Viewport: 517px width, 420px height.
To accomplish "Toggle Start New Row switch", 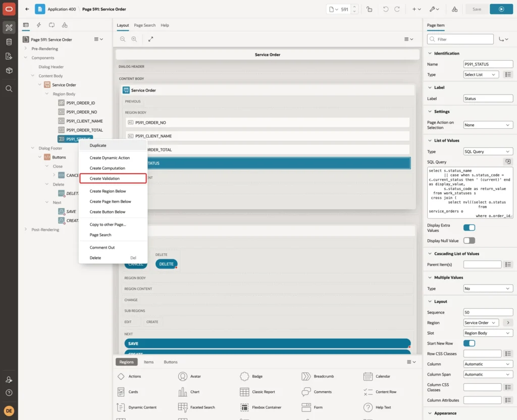I will tap(469, 343).
